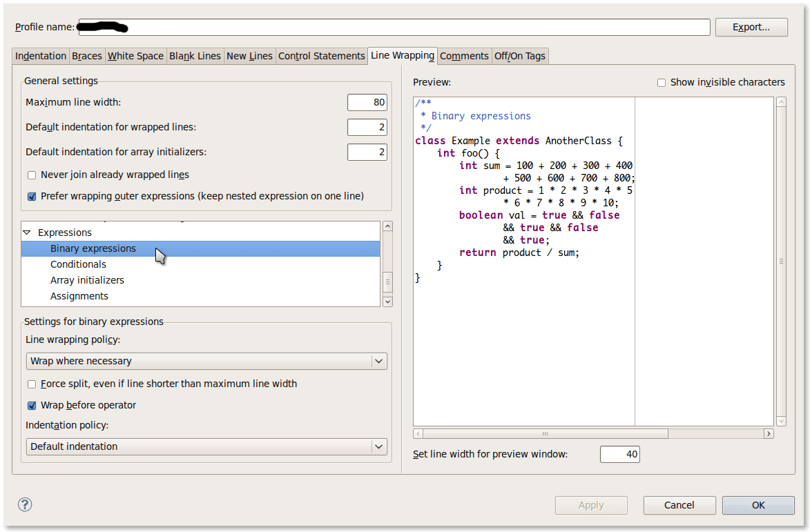Image resolution: width=810 pixels, height=532 pixels.
Task: Click 'boolean val = true && false' line in preview
Action: tap(539, 215)
